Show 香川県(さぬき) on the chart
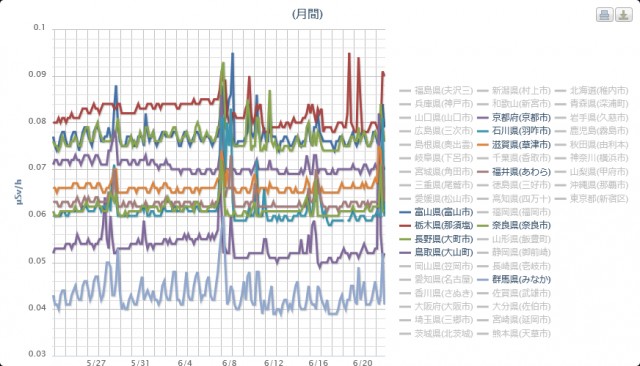Screen dimensions: 640x366 tap(437, 293)
